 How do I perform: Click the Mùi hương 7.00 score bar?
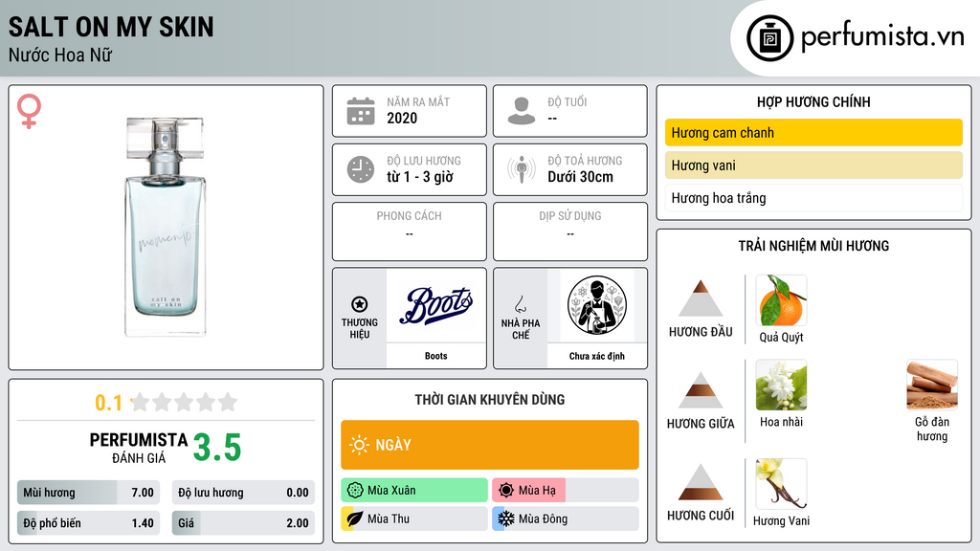[88, 493]
